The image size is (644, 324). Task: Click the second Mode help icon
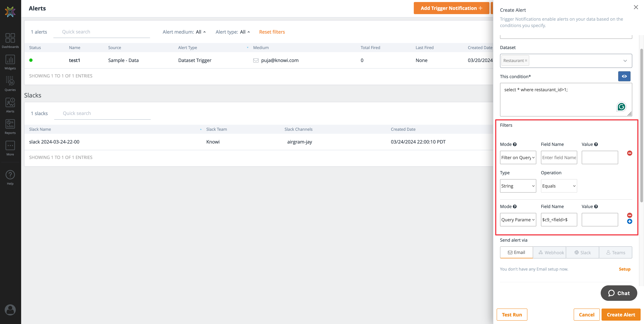[x=515, y=207]
